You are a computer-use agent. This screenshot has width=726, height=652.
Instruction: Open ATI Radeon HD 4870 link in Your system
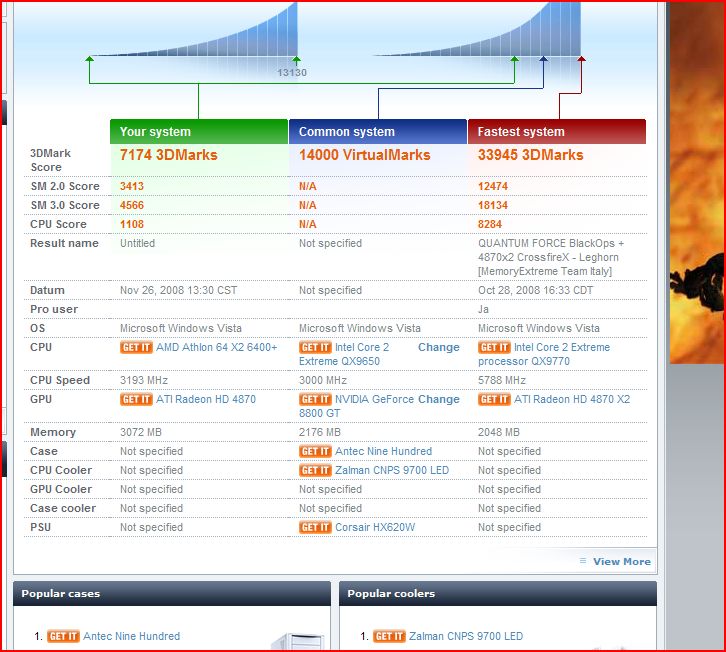tap(206, 399)
